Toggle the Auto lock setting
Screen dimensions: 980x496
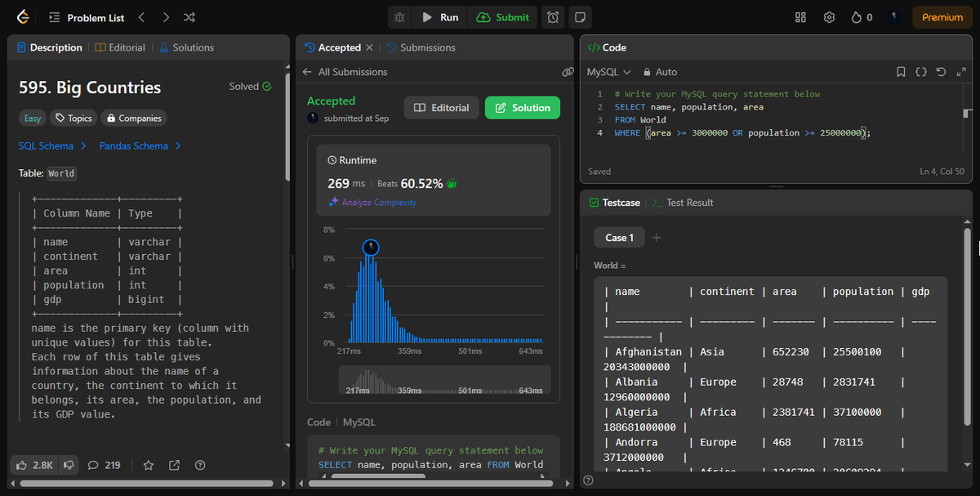click(660, 72)
